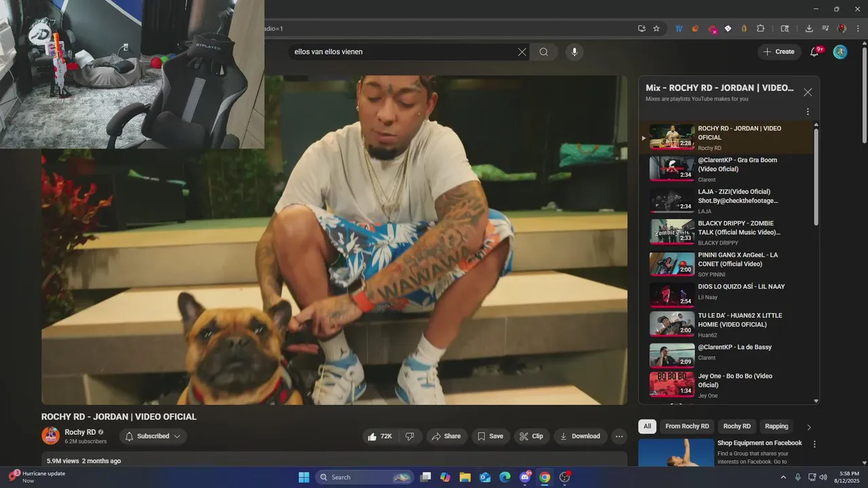Open OBS Studio from taskbar
Image resolution: width=868 pixels, height=488 pixels.
564,477
